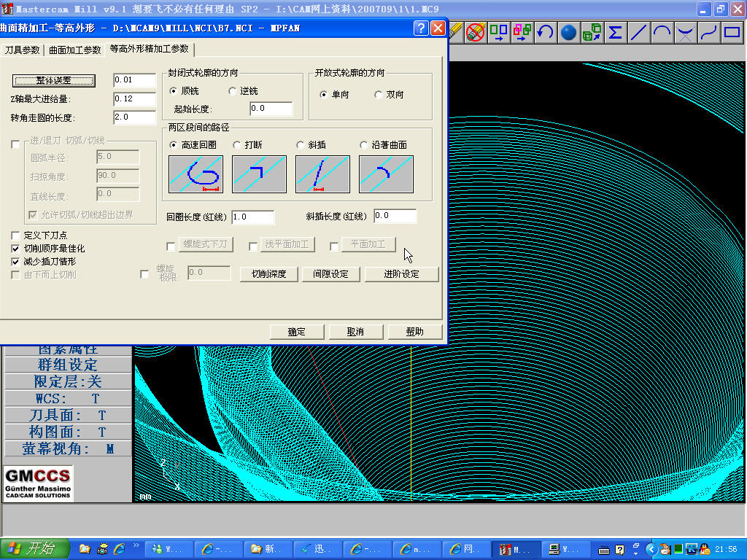
Task: Click 转角走圆的长度 input field
Action: pos(134,117)
